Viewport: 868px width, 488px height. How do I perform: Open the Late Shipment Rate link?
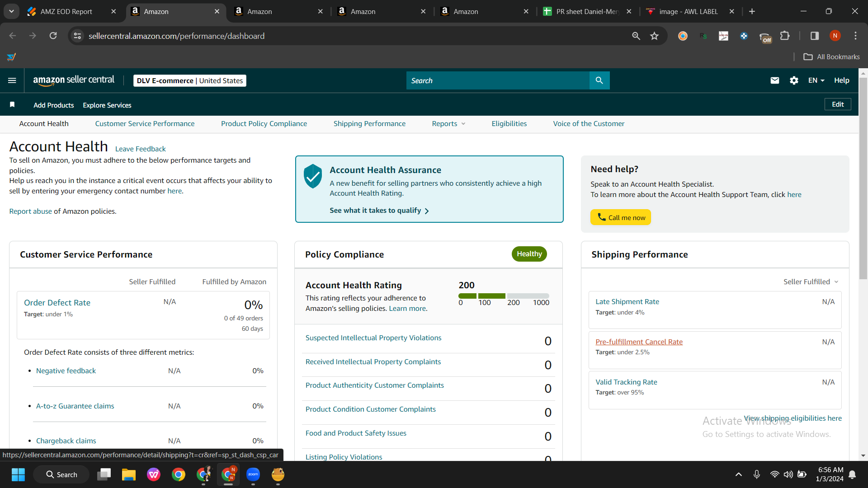point(627,302)
